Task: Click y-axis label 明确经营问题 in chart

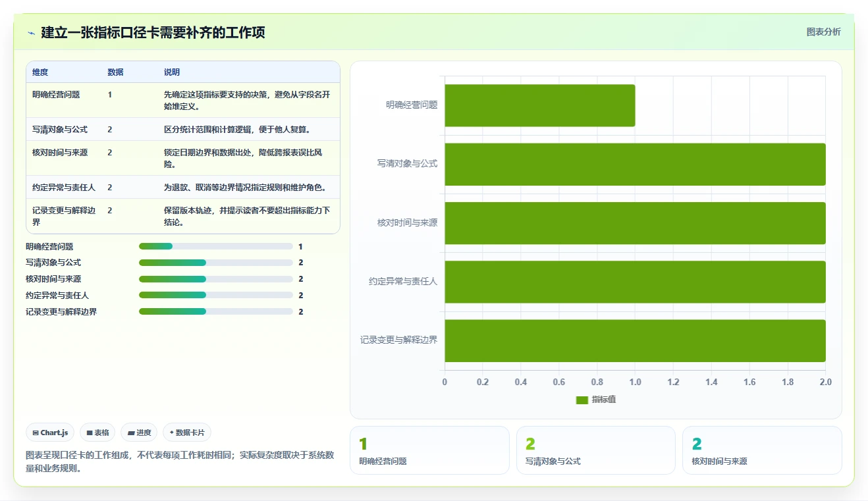Action: tap(412, 105)
